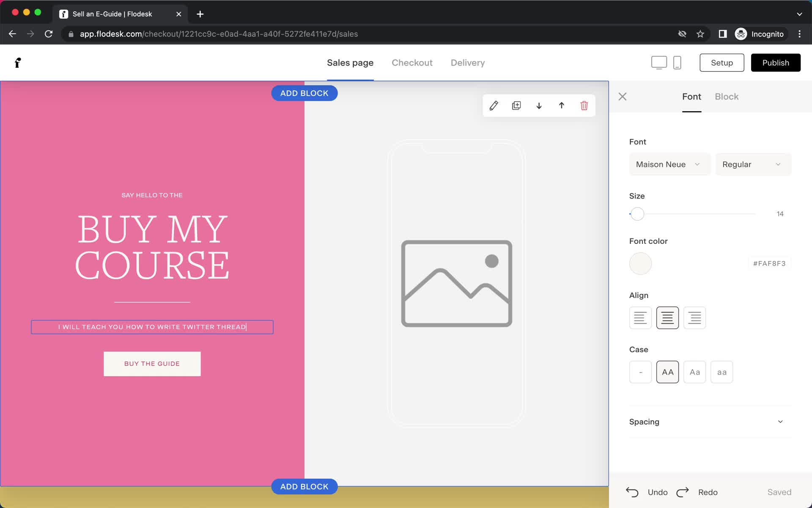The height and width of the screenshot is (508, 812).
Task: Select no case transformation option
Action: click(x=640, y=372)
